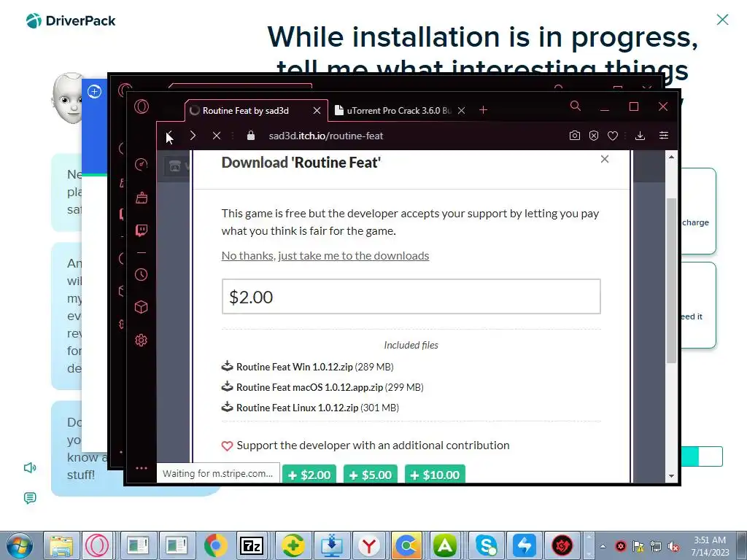Add +$10.00 contribution

(435, 474)
